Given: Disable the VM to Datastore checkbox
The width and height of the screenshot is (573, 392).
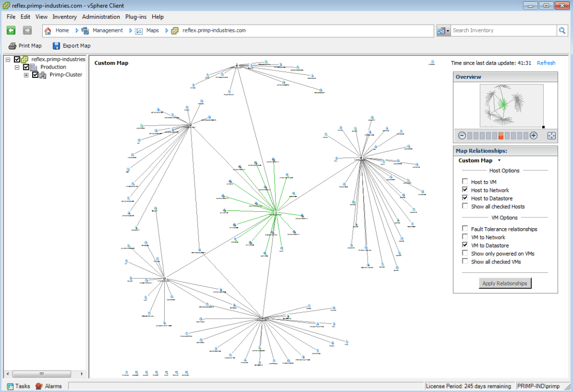Looking at the screenshot, I should [x=465, y=244].
